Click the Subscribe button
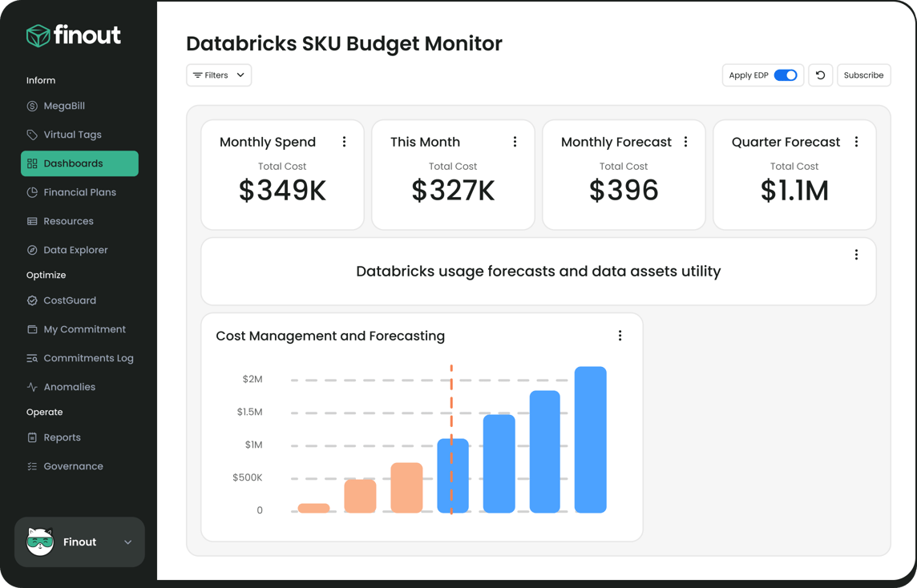The width and height of the screenshot is (917, 588). (864, 75)
